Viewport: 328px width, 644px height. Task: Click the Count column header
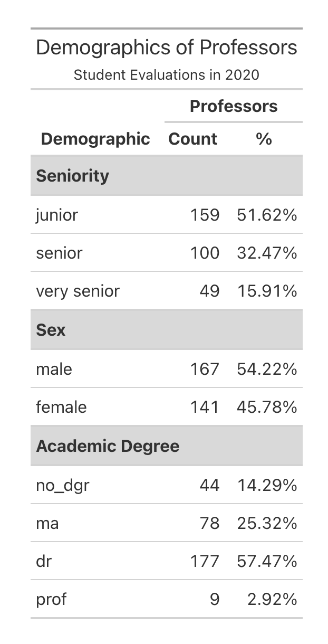[193, 139]
